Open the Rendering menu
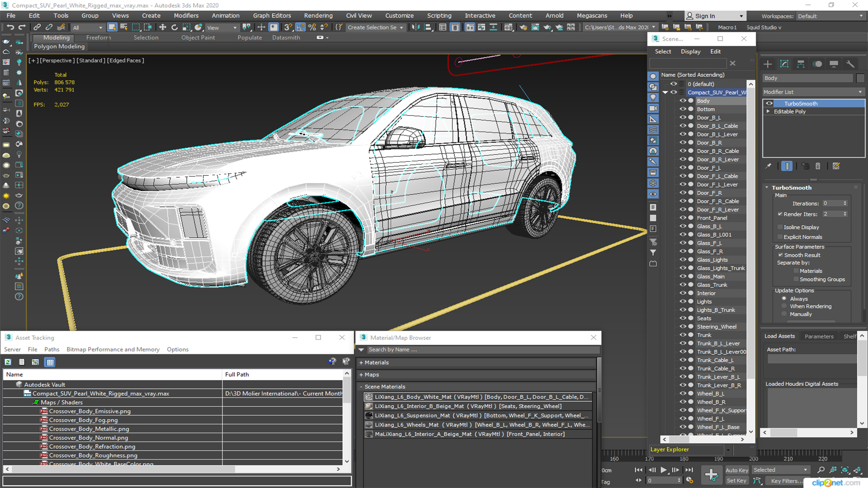This screenshot has height=488, width=868. (x=318, y=15)
